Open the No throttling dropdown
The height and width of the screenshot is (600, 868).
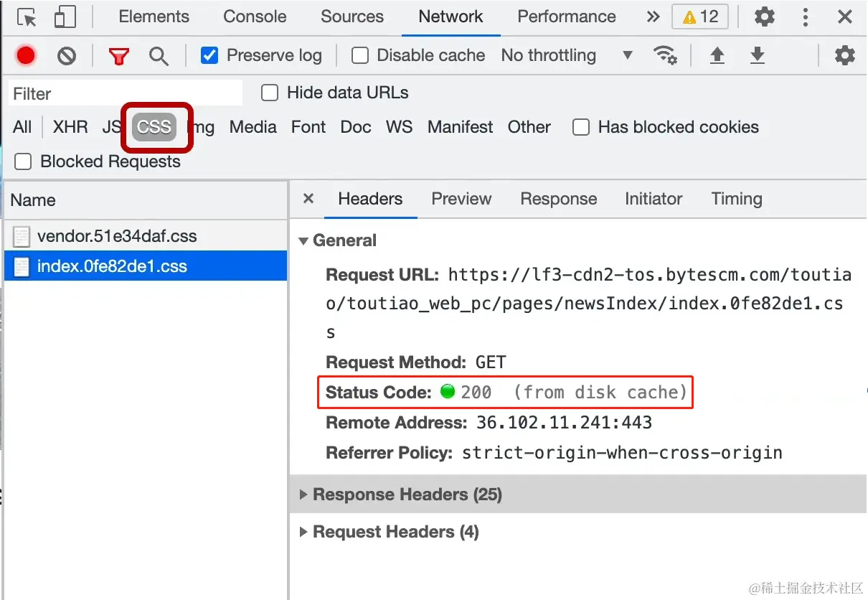(x=567, y=55)
